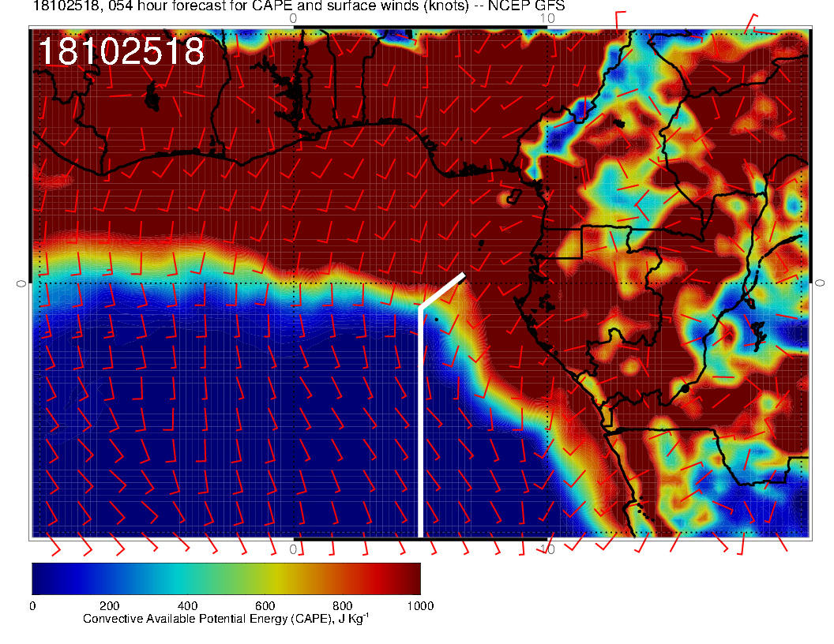The width and height of the screenshot is (834, 644).
Task: Click the "0" longitude label on top axis
Action: click(293, 17)
